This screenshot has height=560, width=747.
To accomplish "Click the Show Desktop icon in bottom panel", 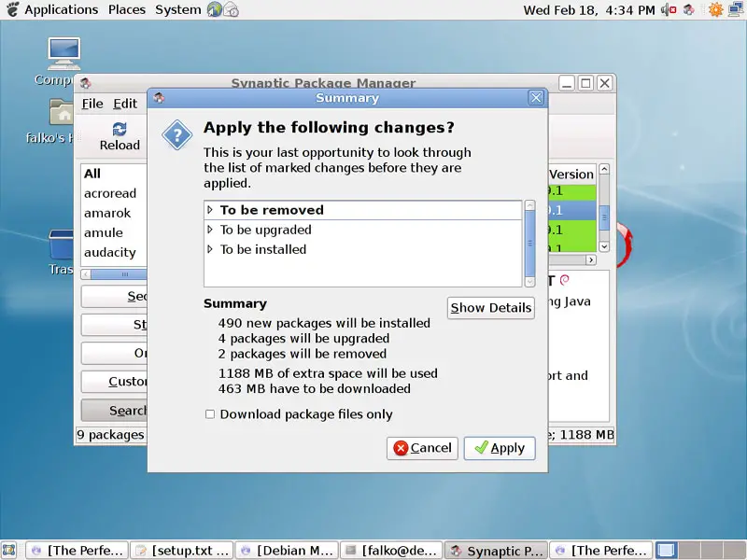I will [9, 550].
